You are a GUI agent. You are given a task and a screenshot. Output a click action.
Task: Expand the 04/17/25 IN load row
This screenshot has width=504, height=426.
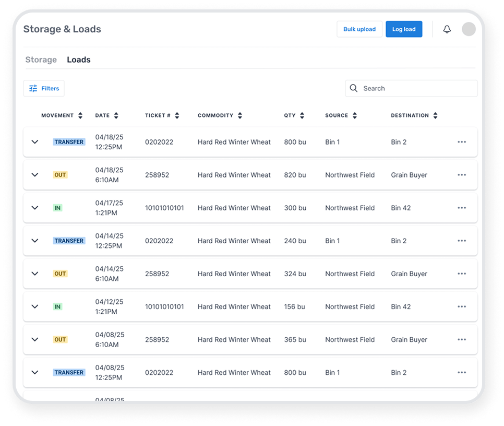click(35, 208)
